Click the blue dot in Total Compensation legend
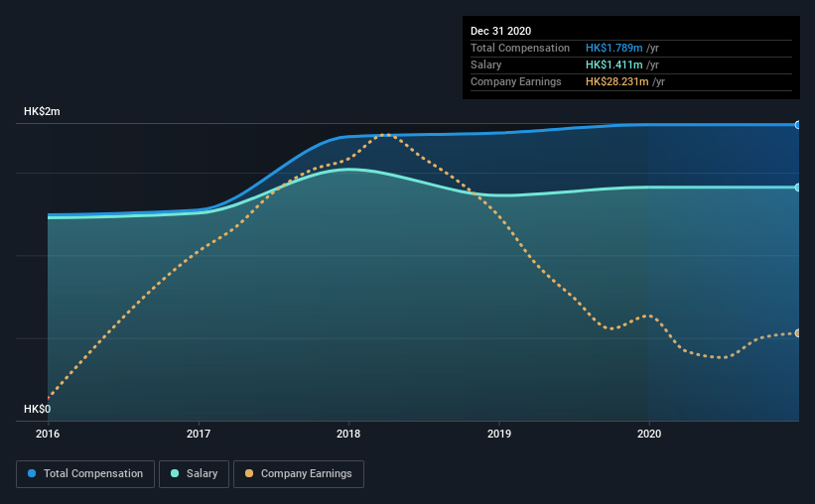The image size is (815, 504). point(32,473)
